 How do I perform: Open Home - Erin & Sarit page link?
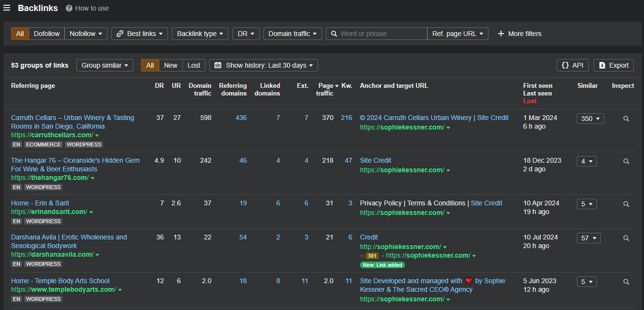pyautogui.click(x=40, y=203)
